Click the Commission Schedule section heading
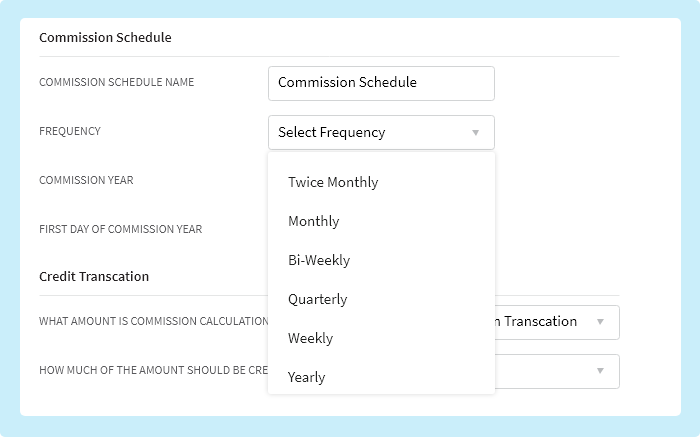This screenshot has width=700, height=437. pyautogui.click(x=105, y=38)
